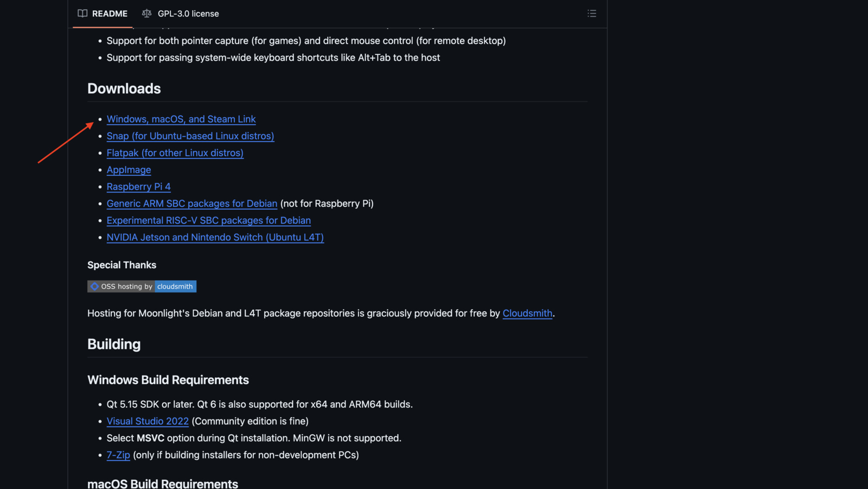Open the GPL-3.0 license tab
The width and height of the screenshot is (868, 489).
[187, 14]
